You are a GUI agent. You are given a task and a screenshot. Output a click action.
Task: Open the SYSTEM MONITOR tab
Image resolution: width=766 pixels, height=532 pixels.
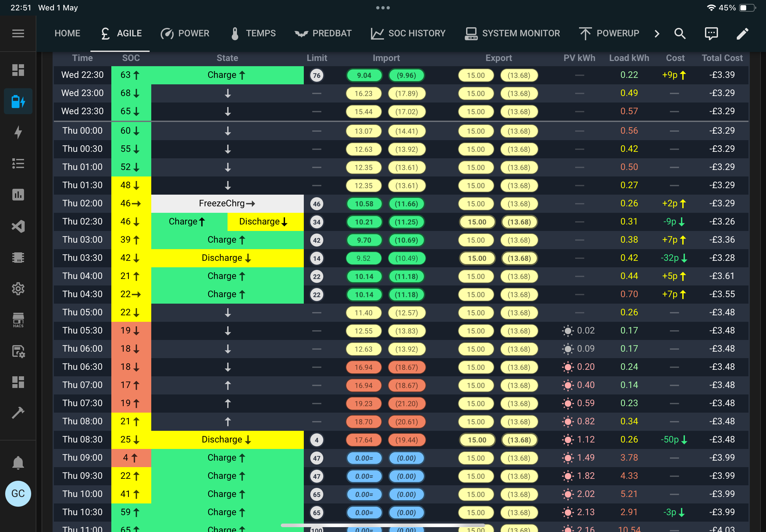[512, 33]
